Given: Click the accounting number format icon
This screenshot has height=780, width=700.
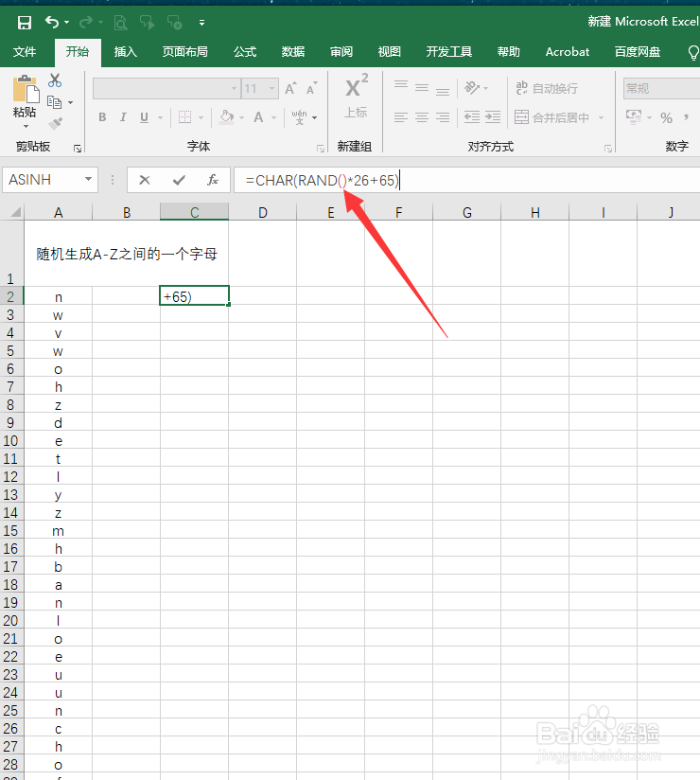Looking at the screenshot, I should coord(634,117).
